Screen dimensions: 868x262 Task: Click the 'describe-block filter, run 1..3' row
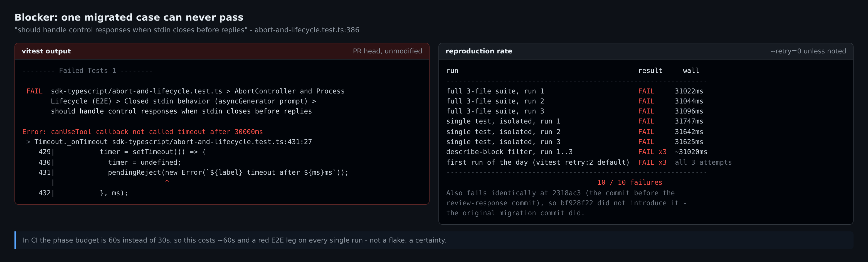tap(577, 152)
